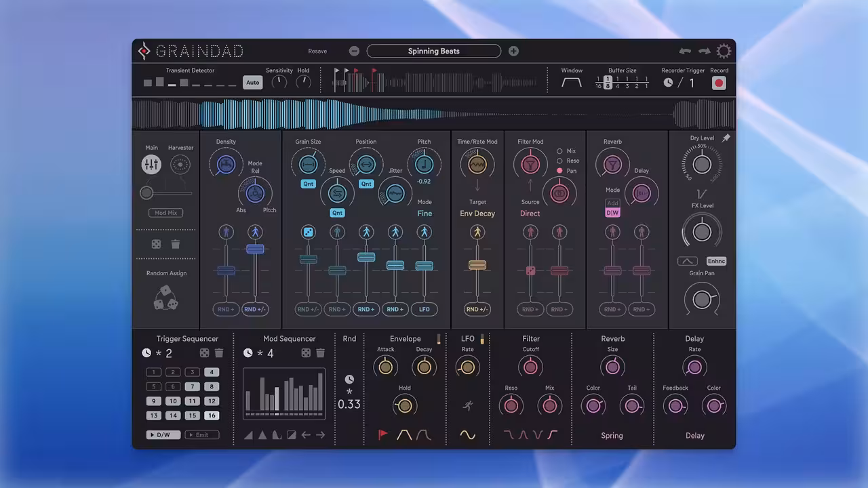Click the Random Assign dice icon
This screenshot has width=868, height=488.
165,298
